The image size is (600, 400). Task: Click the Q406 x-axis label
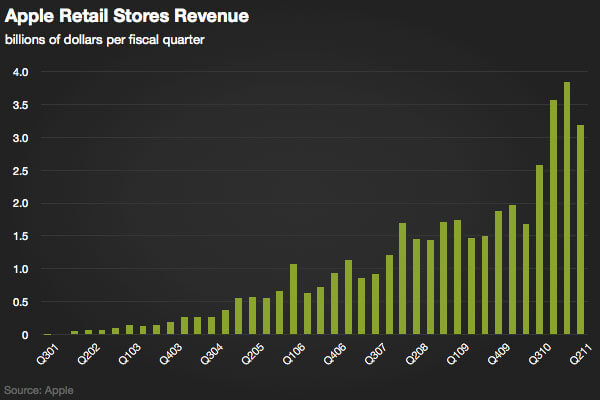tap(334, 354)
